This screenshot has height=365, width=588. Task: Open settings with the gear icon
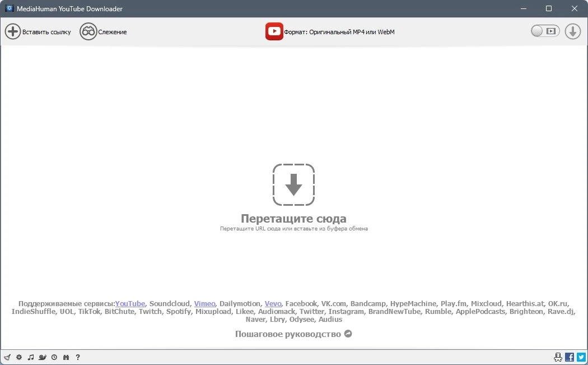point(19,357)
